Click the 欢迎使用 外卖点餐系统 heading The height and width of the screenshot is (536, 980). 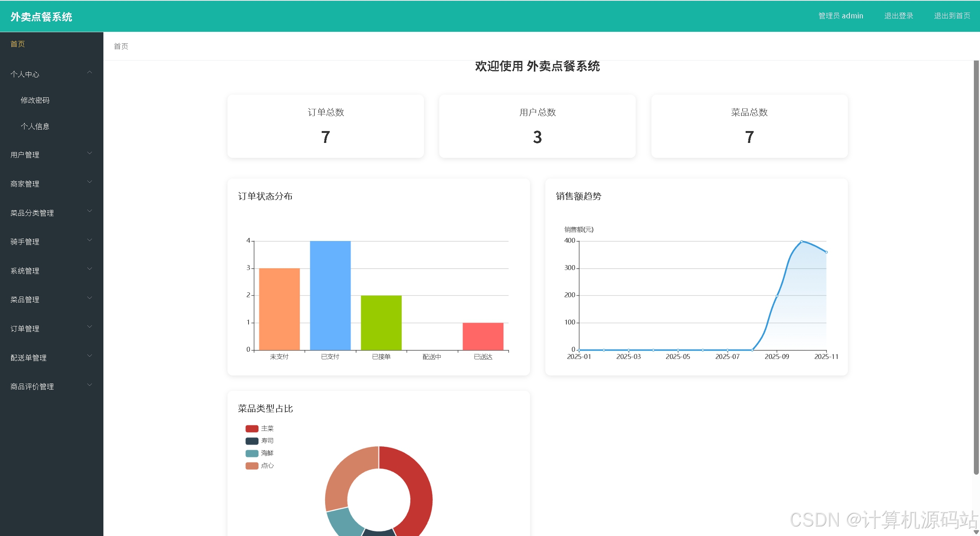[537, 66]
